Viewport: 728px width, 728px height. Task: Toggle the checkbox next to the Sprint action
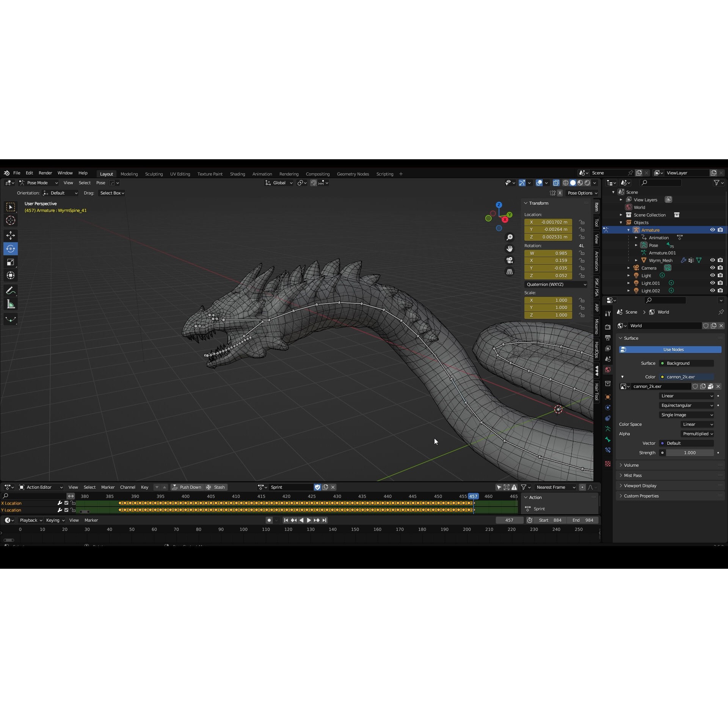pos(318,487)
